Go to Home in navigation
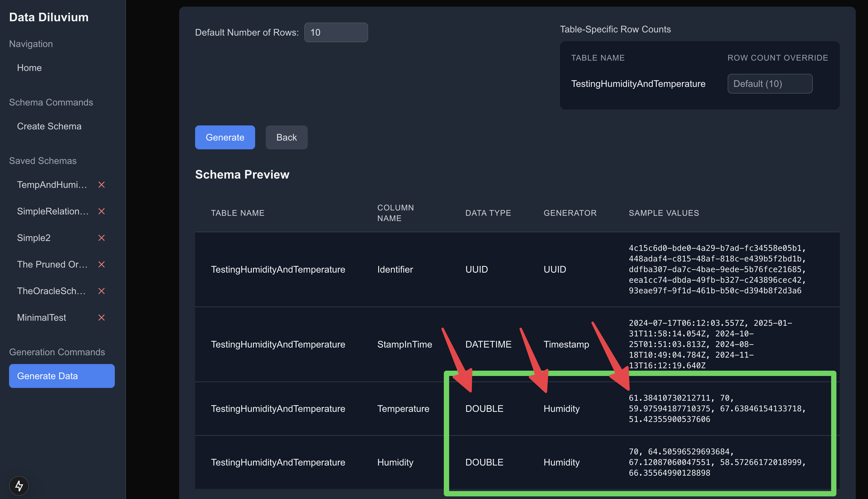868x499 pixels. tap(29, 68)
